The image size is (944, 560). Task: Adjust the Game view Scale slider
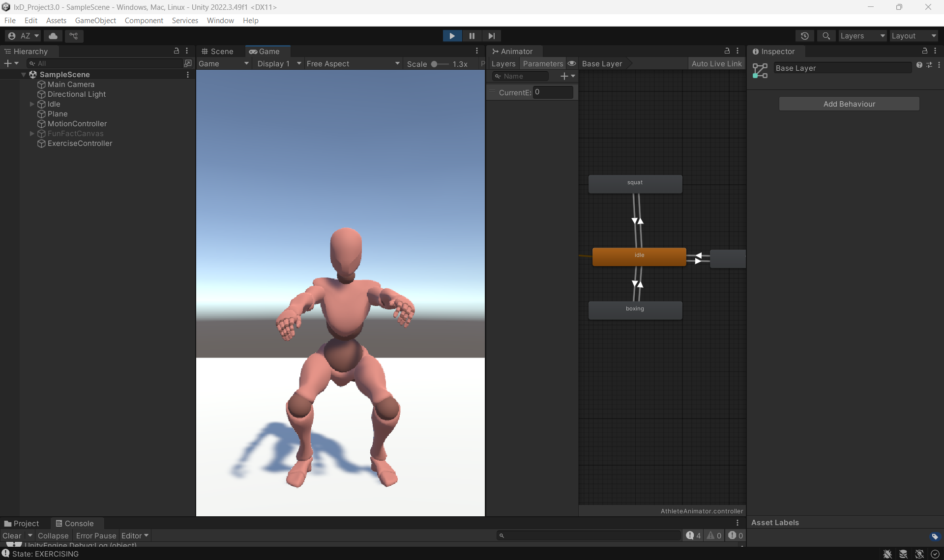[x=435, y=64]
